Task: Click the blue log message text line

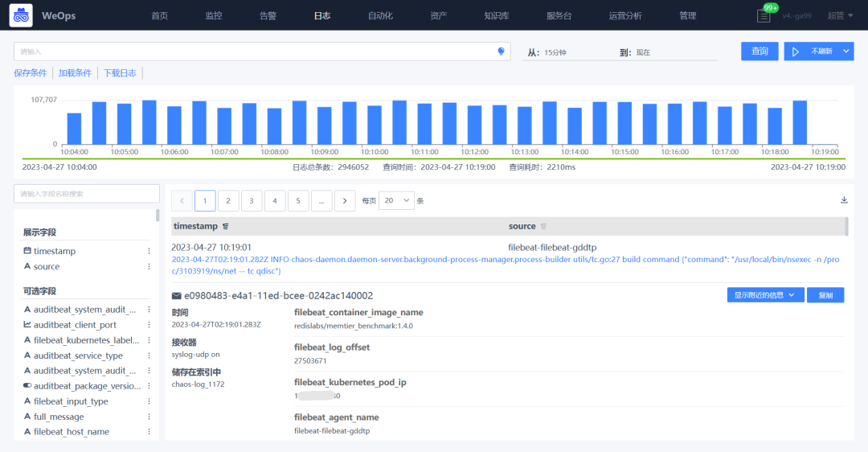Action: tap(506, 265)
